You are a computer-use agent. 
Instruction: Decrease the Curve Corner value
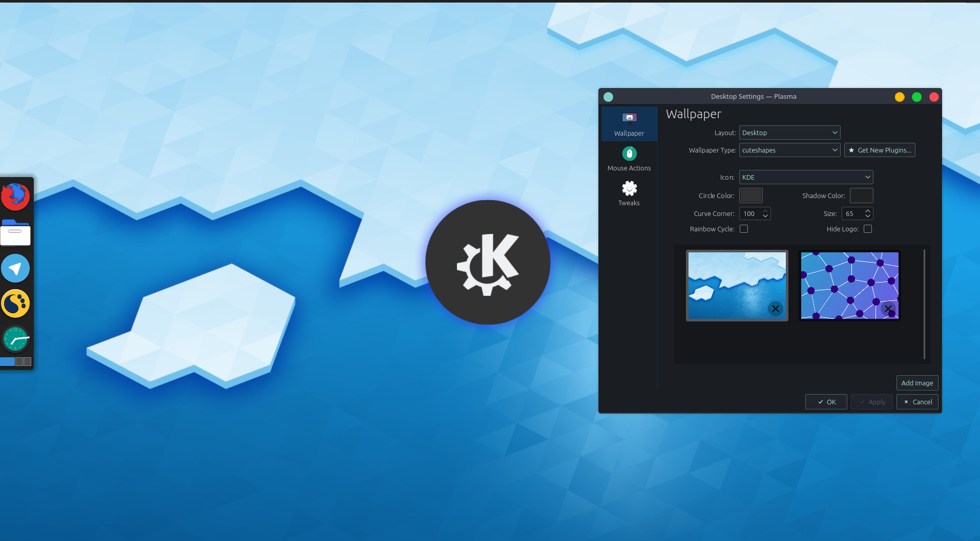(765, 217)
